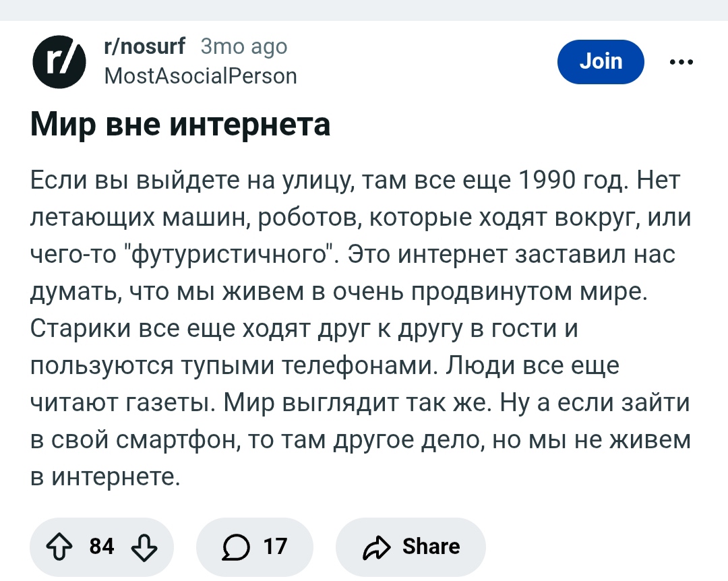Open the r/nosurf subreddit avatar
The height and width of the screenshot is (581, 728).
pos(59,62)
